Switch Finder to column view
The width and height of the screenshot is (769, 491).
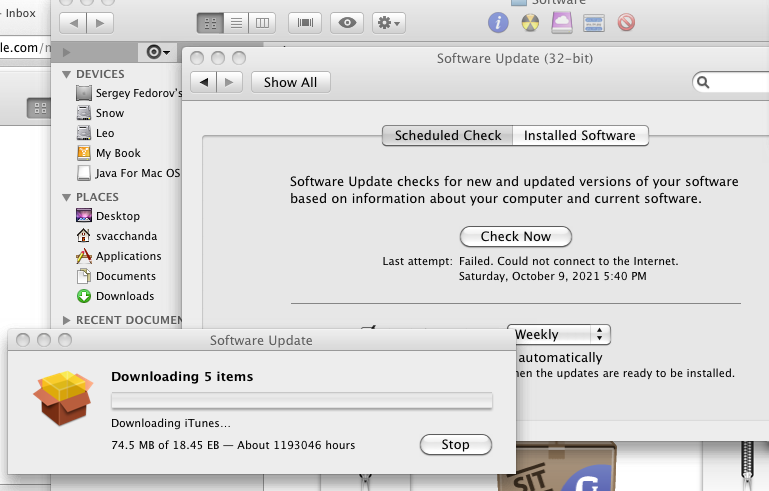coord(262,23)
